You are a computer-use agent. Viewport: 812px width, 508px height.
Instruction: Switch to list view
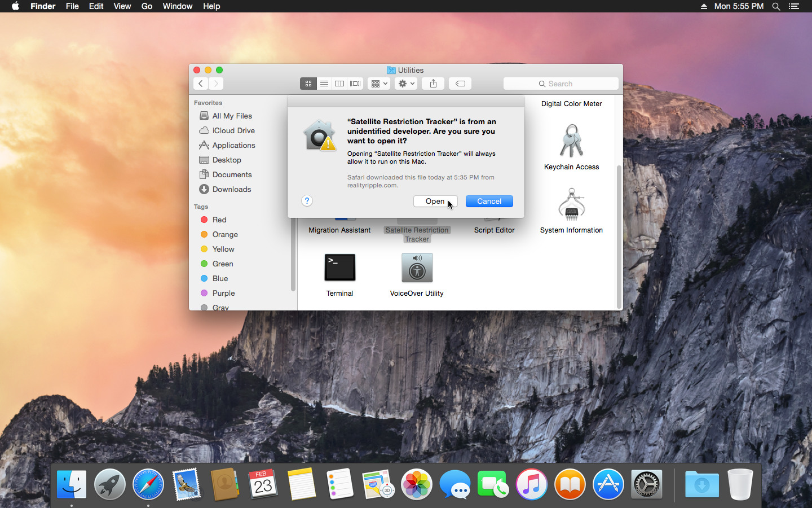324,83
